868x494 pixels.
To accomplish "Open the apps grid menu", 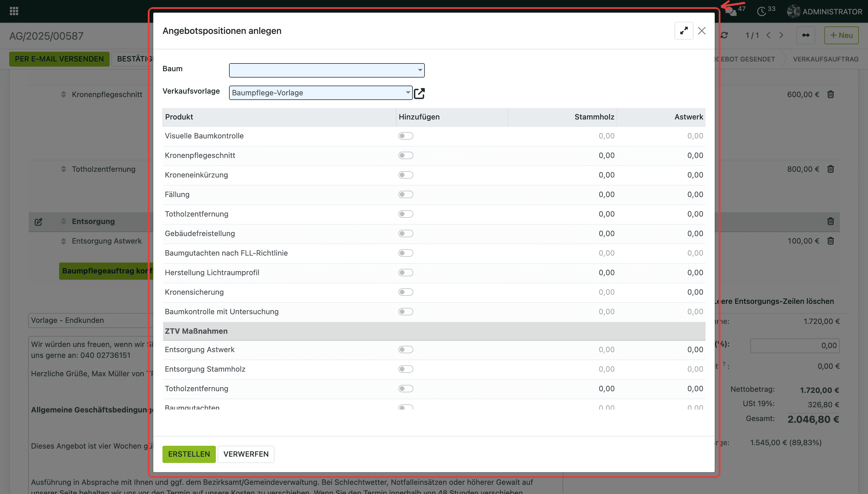I will (14, 11).
